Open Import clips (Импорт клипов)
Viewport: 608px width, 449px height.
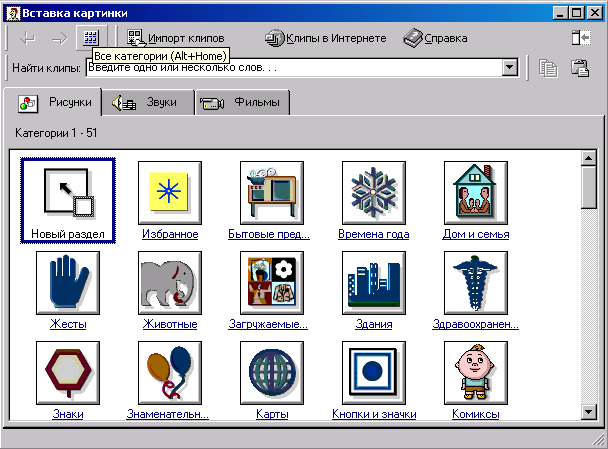point(176,38)
